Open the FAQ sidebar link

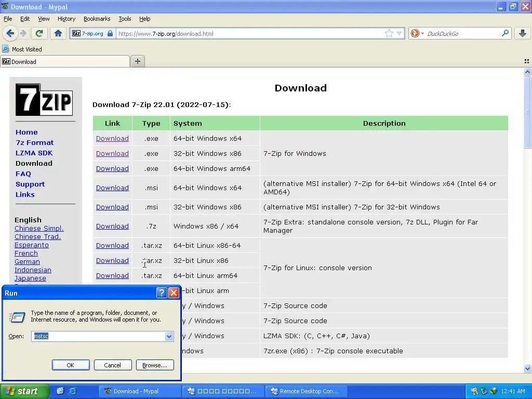pyautogui.click(x=23, y=174)
